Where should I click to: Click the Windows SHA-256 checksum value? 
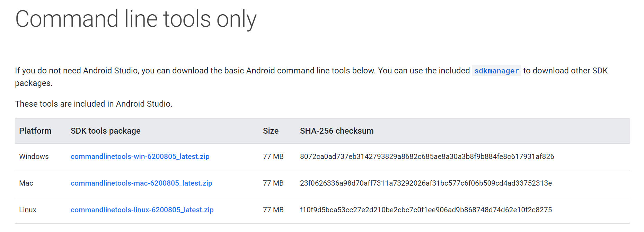[427, 157]
